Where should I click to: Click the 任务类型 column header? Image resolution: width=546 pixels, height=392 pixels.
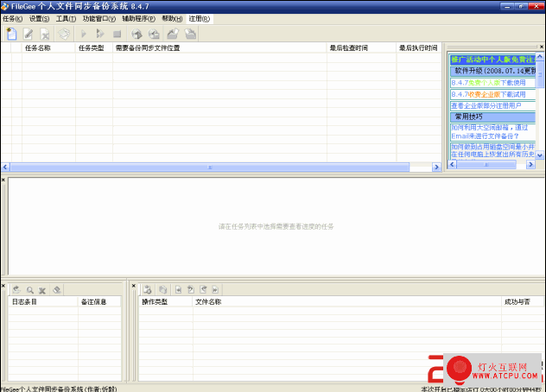coord(94,48)
